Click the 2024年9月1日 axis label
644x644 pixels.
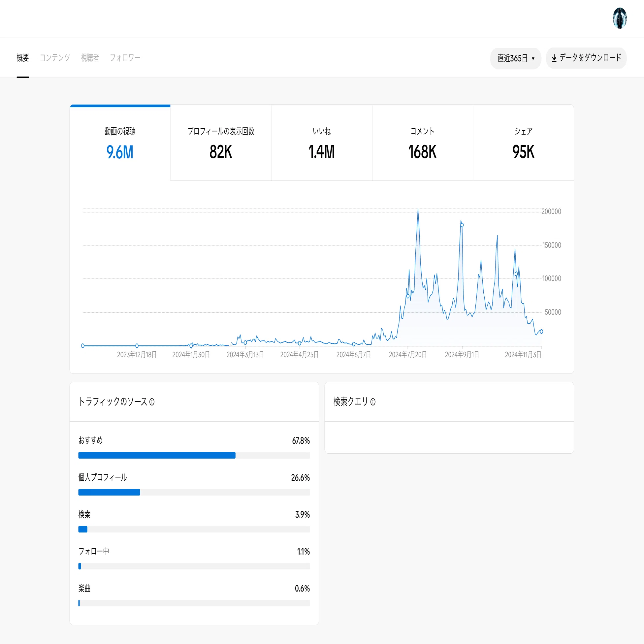[462, 355]
